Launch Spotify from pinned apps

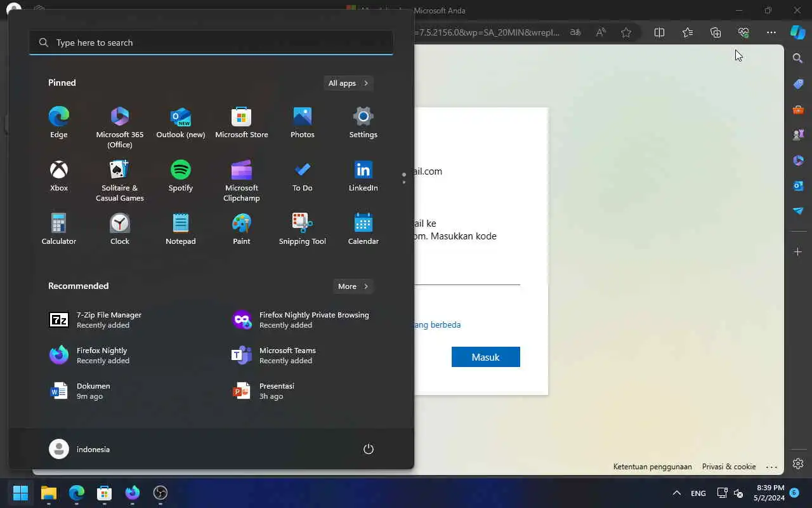181,176
